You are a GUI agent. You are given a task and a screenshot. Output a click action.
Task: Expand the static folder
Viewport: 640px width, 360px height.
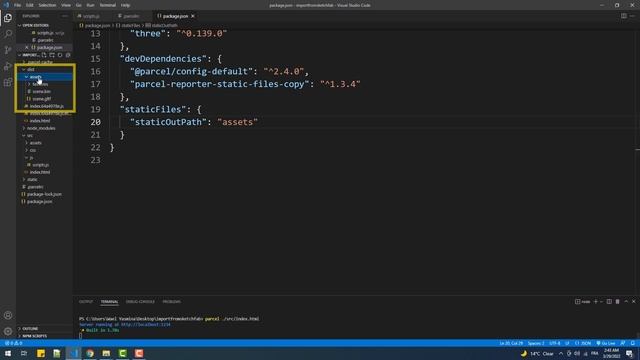(x=45, y=180)
